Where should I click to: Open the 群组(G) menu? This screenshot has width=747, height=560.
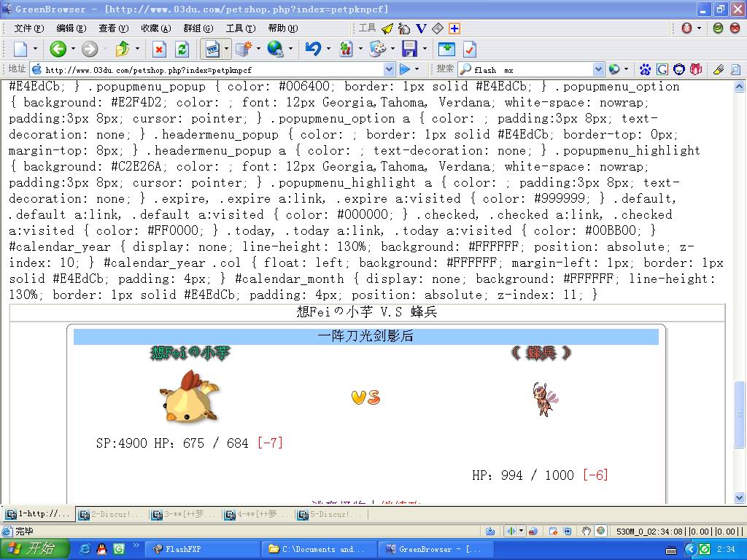pyautogui.click(x=198, y=28)
